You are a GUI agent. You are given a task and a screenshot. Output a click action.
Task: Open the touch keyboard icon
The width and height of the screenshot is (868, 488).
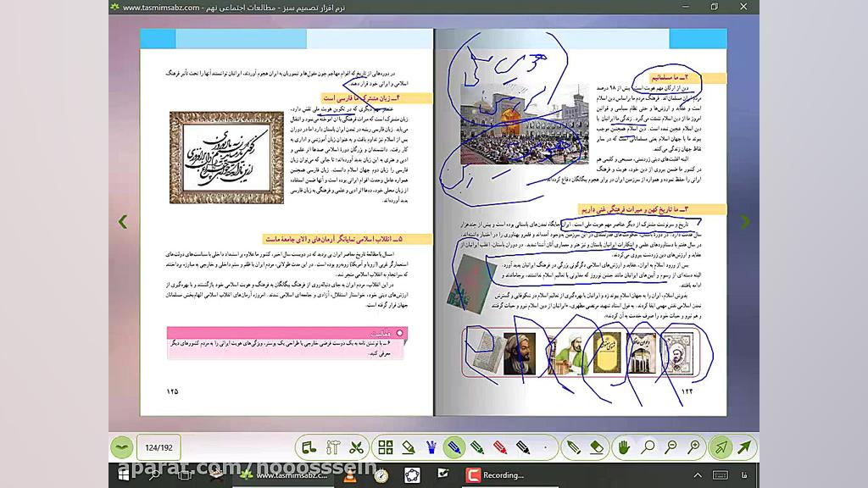coord(721,474)
